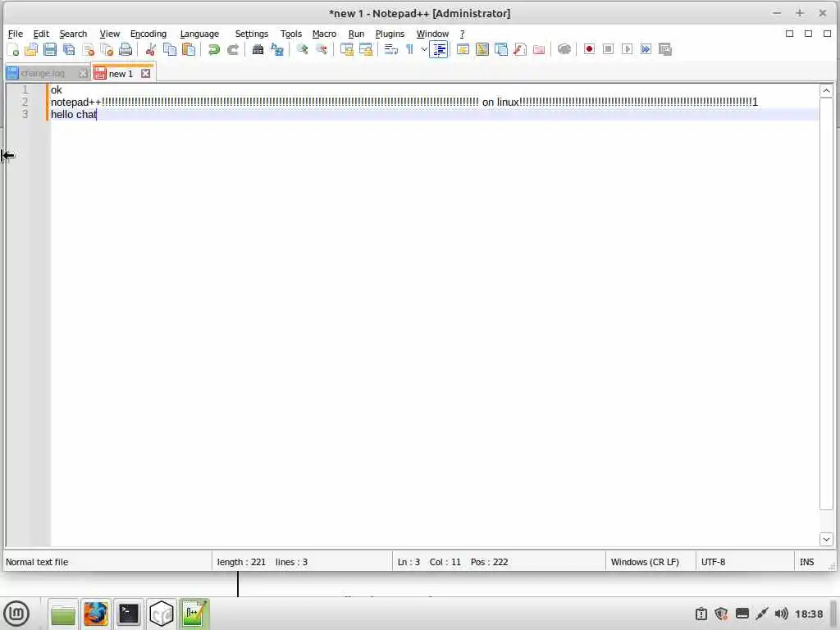This screenshot has height=630, width=840.
Task: Click line number 2 in the margin
Action: [x=25, y=102]
